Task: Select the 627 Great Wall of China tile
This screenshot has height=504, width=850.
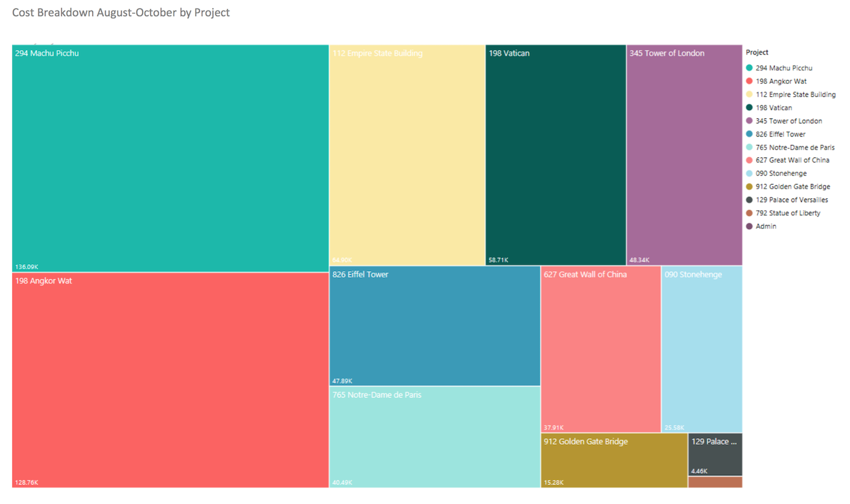Action: 601,349
